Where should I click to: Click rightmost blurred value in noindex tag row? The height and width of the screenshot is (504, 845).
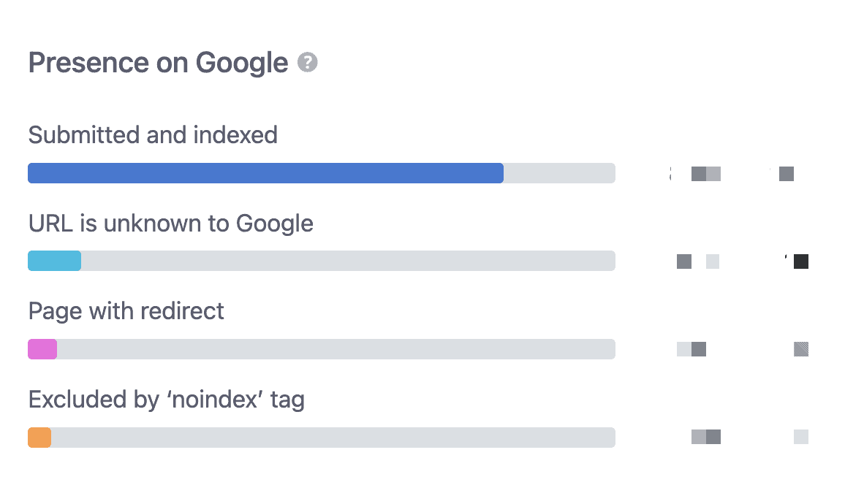(x=800, y=437)
